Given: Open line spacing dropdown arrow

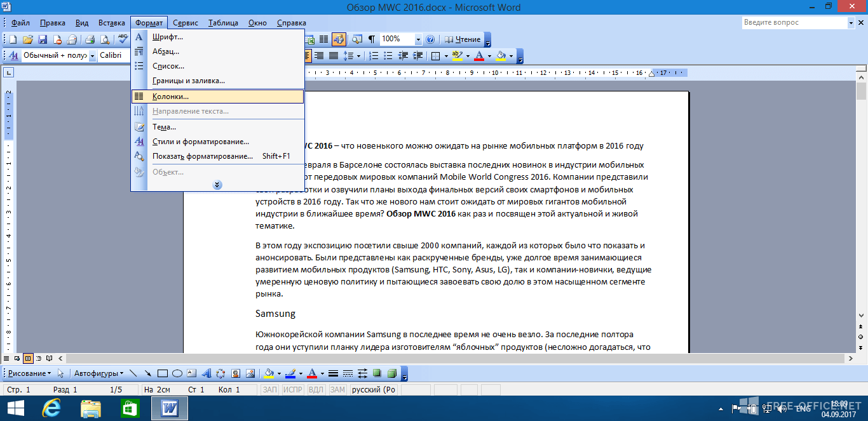Looking at the screenshot, I should point(358,56).
